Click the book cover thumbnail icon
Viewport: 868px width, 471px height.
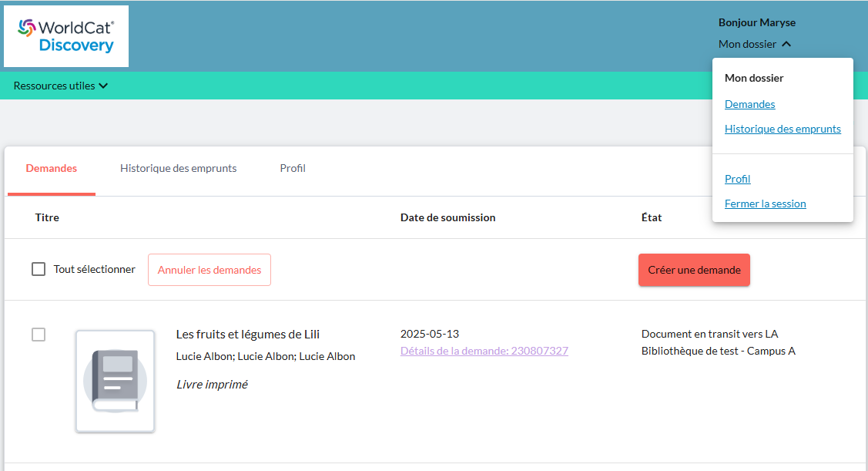115,381
